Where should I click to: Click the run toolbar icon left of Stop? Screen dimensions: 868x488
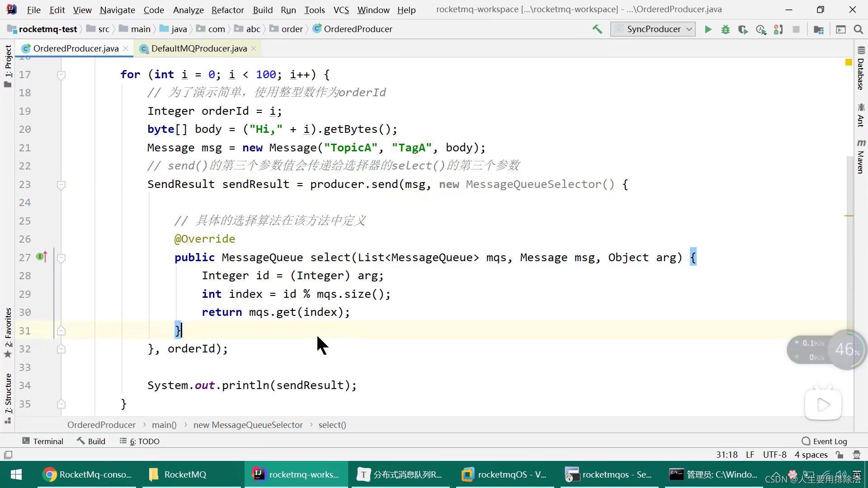point(778,29)
